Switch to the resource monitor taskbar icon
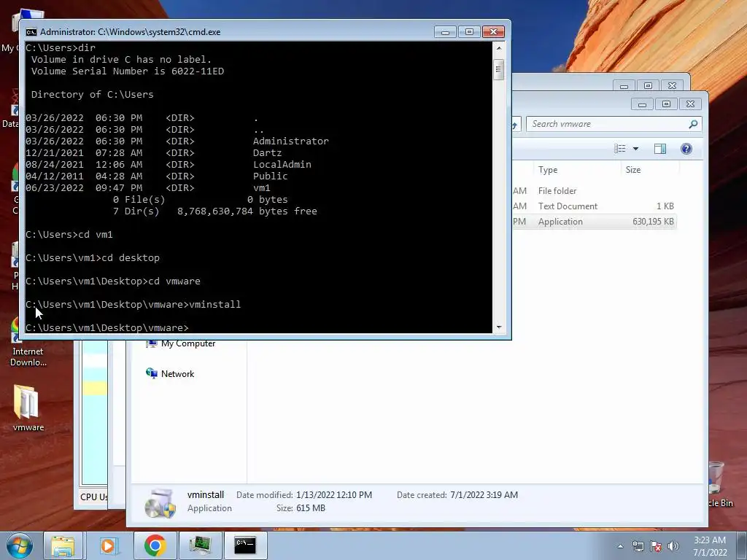 click(x=200, y=545)
